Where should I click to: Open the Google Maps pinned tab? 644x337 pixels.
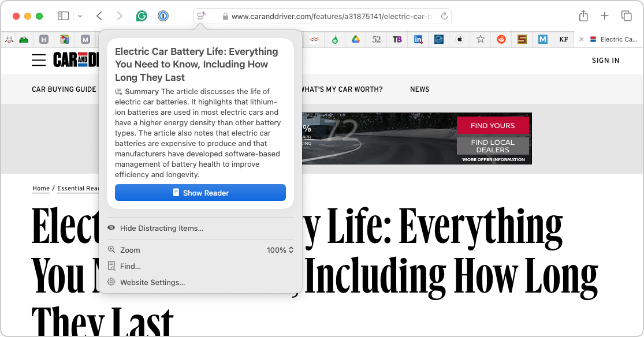[x=65, y=39]
